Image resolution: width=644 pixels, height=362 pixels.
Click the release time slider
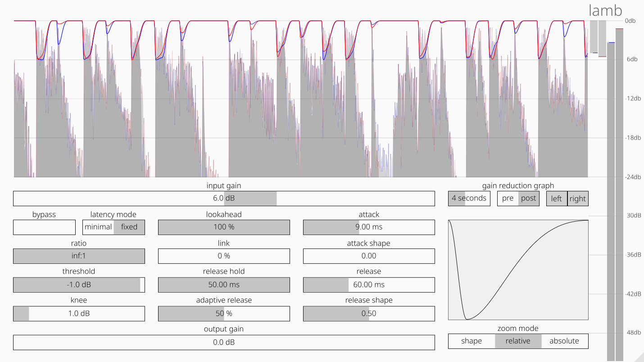coord(369,285)
